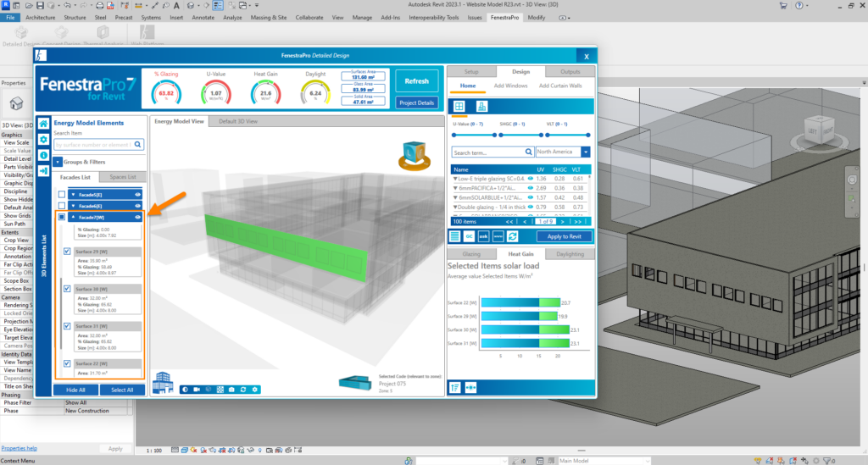Viewport: 868px width, 465px height.
Task: Click the shopping cart icon in title bar
Action: tap(783, 6)
